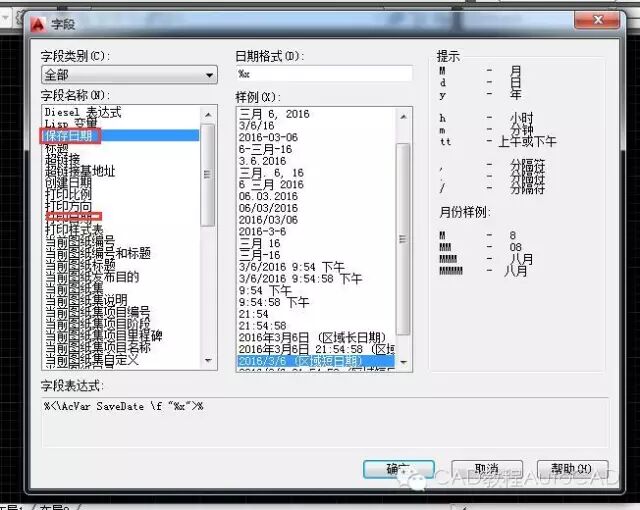Screen dimensions: 640x510
Task: Choose sample '2016-3-6'
Action: [262, 232]
